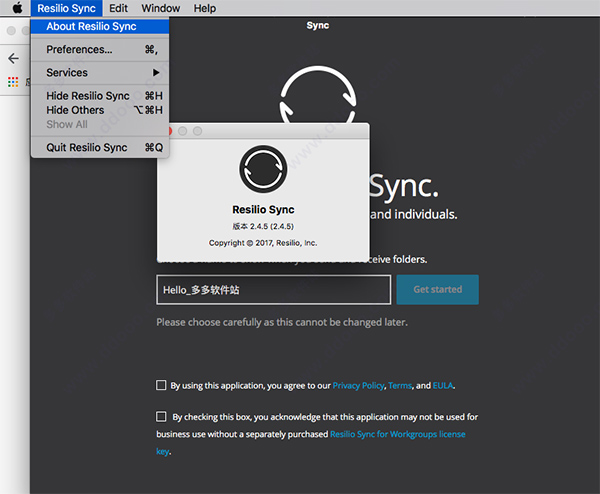
Task: Click the Sync window title
Action: point(318,25)
